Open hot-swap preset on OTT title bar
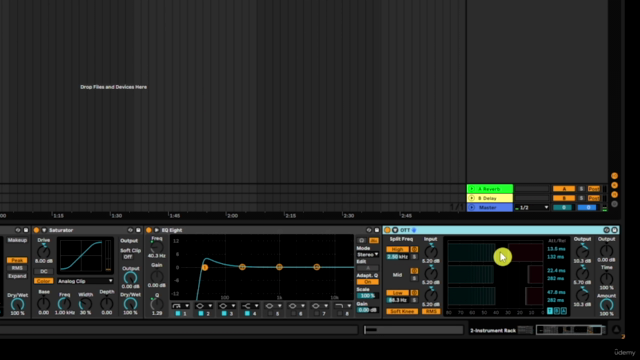The height and width of the screenshot is (360, 640). (607, 230)
